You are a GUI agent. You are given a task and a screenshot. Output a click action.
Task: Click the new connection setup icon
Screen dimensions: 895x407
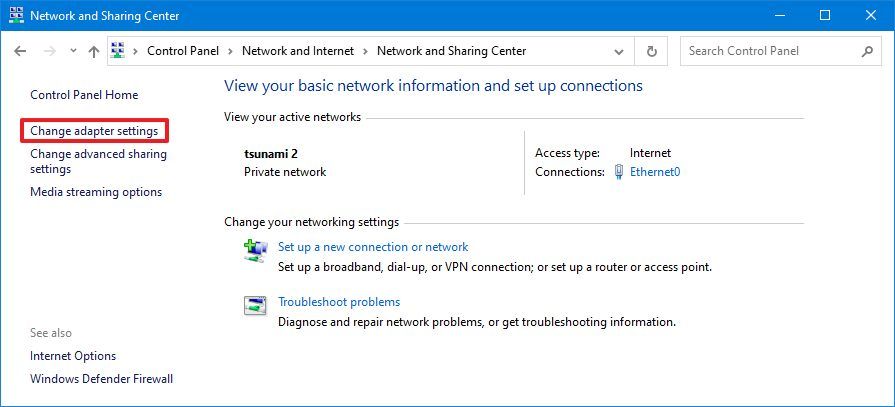(255, 251)
